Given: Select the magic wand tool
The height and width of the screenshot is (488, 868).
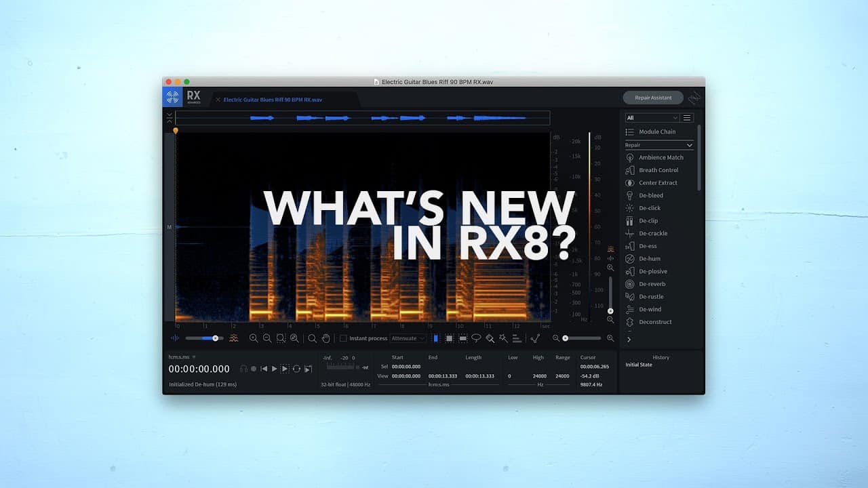Looking at the screenshot, I should (x=503, y=338).
